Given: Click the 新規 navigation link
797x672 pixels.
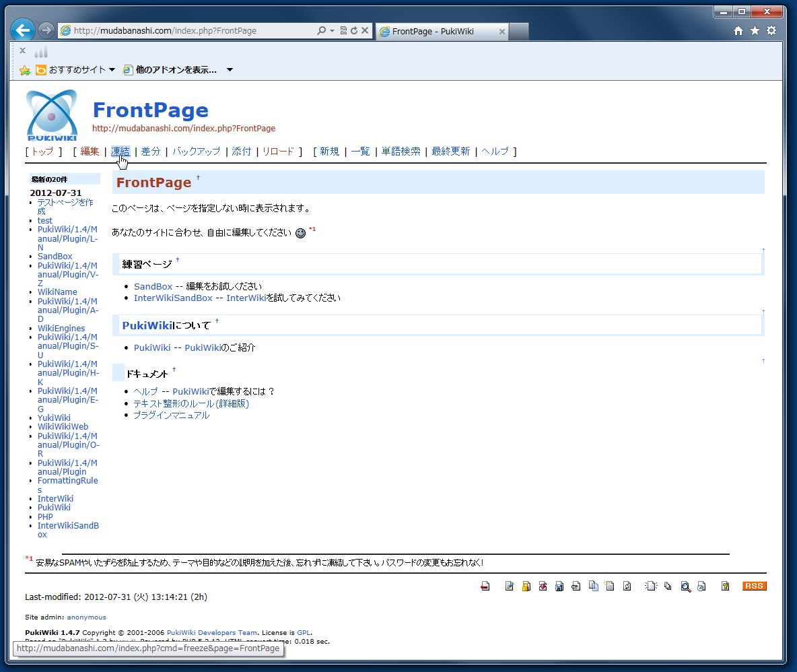Looking at the screenshot, I should [x=329, y=151].
